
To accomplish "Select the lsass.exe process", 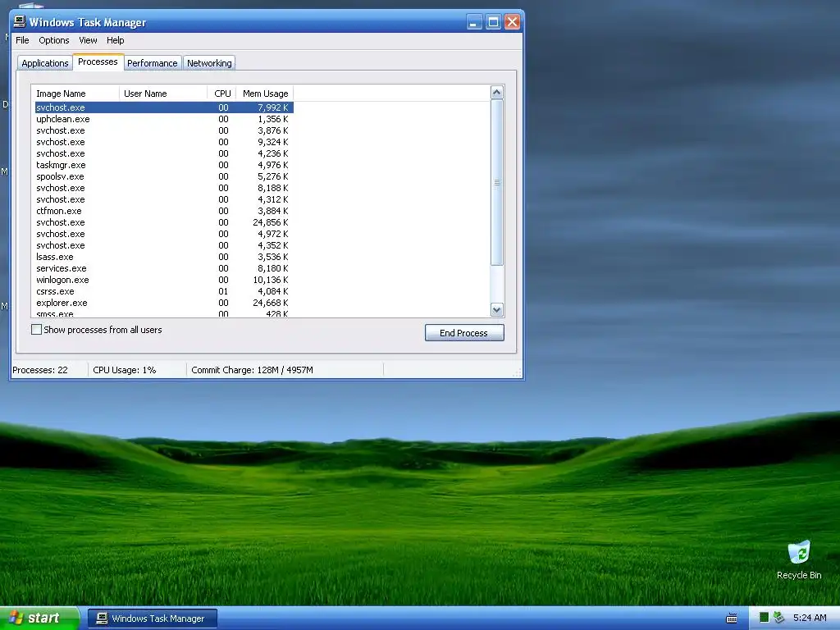I will (164, 257).
